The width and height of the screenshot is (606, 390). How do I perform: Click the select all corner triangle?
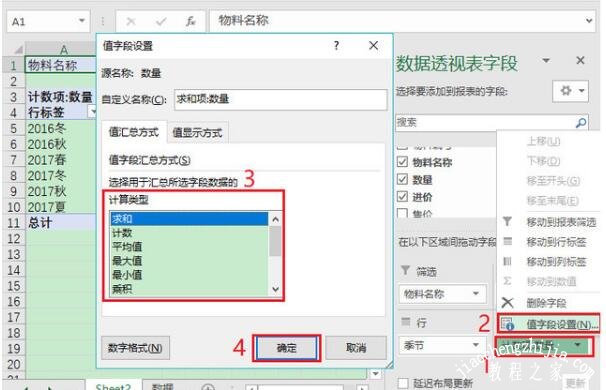(18, 49)
